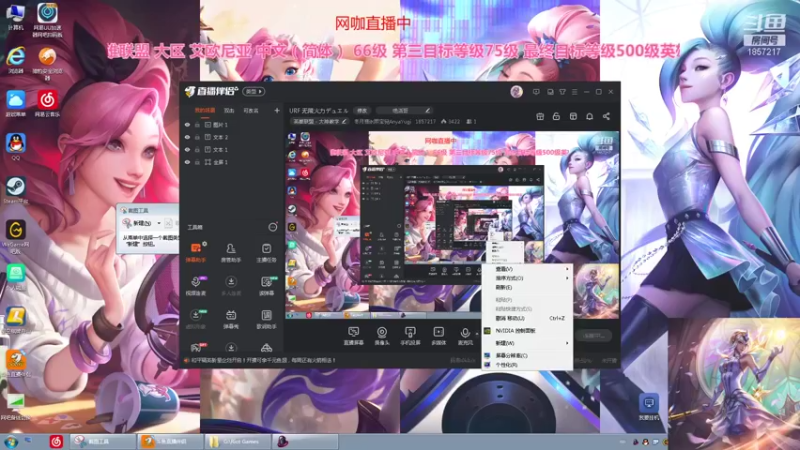The width and height of the screenshot is (800, 450).
Task: Open the 多人连麦 download tool icon
Action: [231, 286]
